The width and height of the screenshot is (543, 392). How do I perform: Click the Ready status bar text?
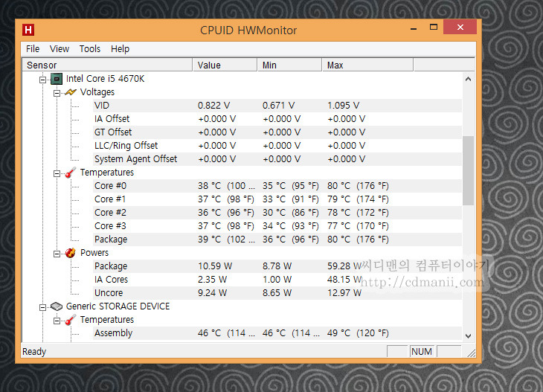point(34,352)
